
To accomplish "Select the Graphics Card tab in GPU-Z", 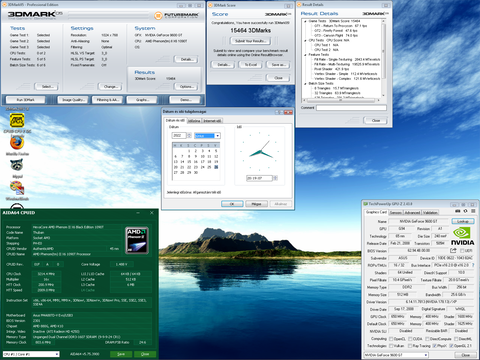I will click(x=376, y=212).
